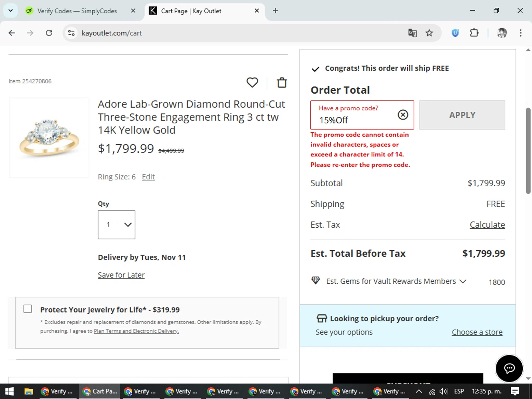This screenshot has height=399, width=532.
Task: Click the Google Translate icon in address bar
Action: point(412,33)
